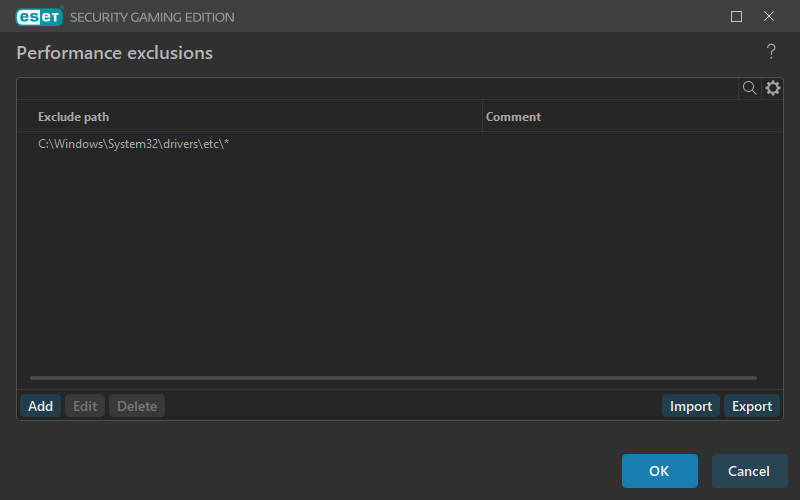Screen dimensions: 800x500
Task: Click the Delete button
Action: tap(137, 406)
